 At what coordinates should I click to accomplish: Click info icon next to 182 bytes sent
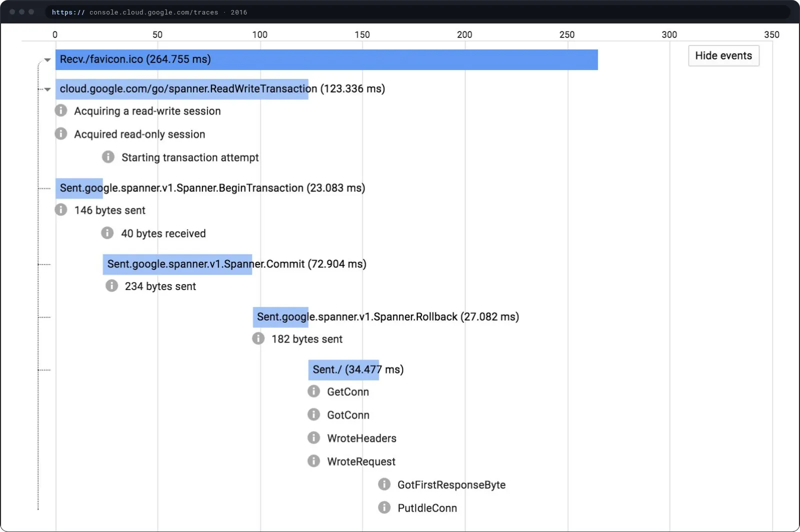point(258,338)
